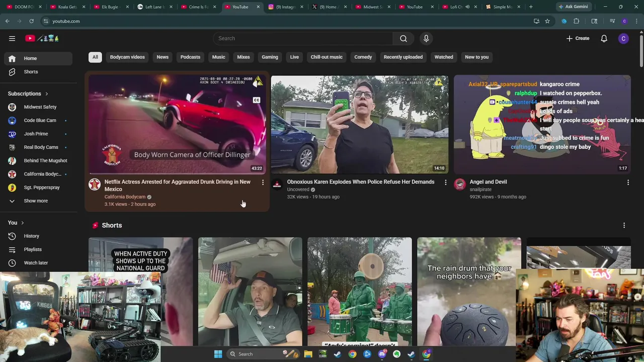Open the Josh Prime subscription
The width and height of the screenshot is (644, 362).
click(38, 134)
